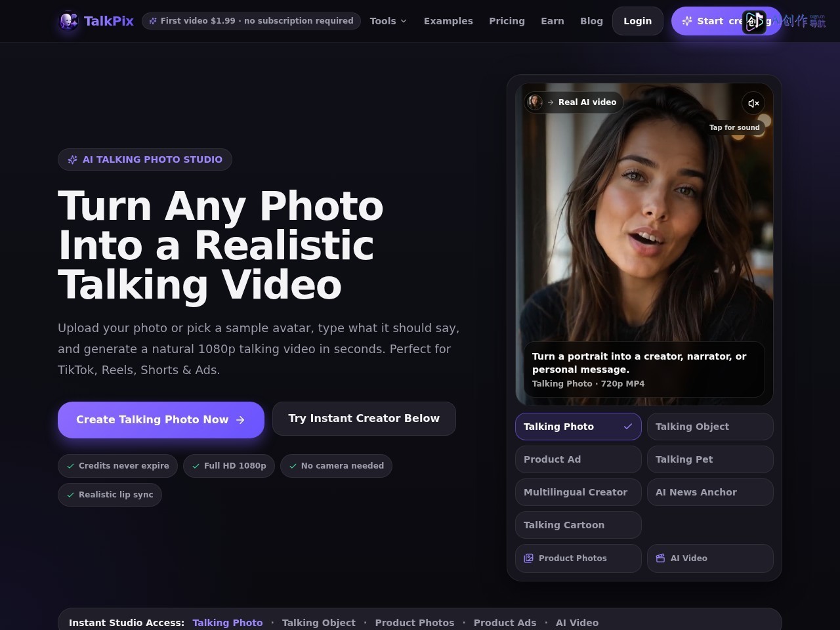
Task: Click Try Instant Creator Below
Action: [x=364, y=419]
